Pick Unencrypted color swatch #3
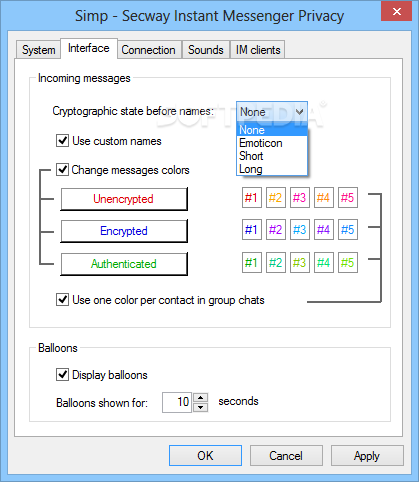 click(x=300, y=198)
